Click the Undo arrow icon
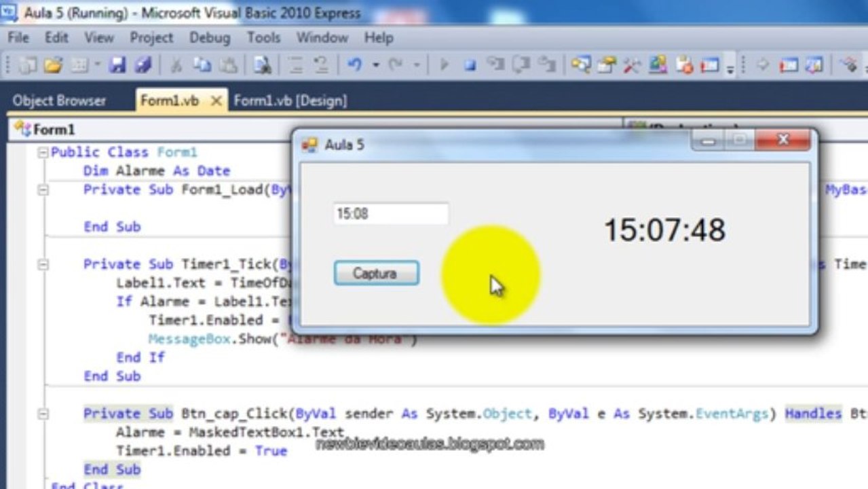The height and width of the screenshot is (489, 868). tap(355, 65)
